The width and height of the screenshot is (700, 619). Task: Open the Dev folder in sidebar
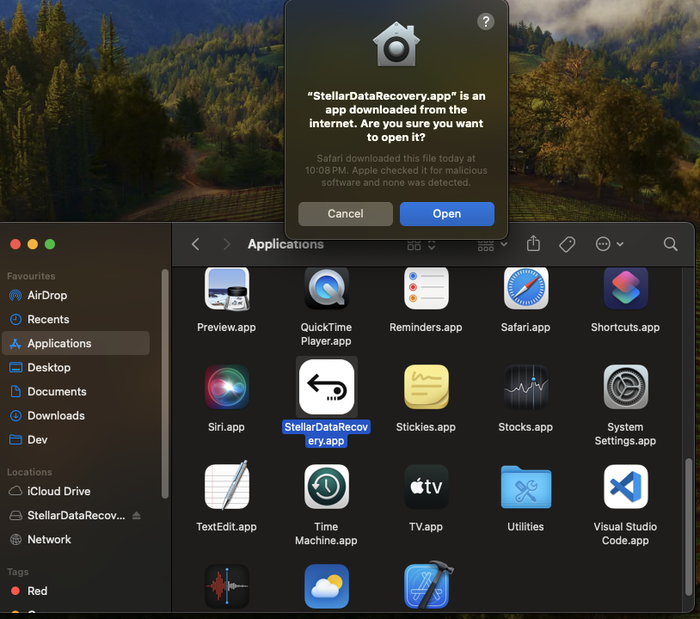[x=75, y=440]
